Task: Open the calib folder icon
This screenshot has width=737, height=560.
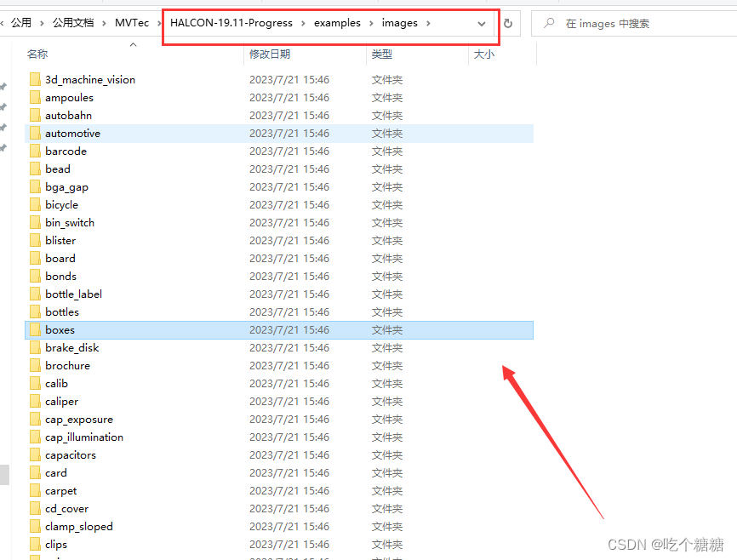Action: (x=34, y=383)
